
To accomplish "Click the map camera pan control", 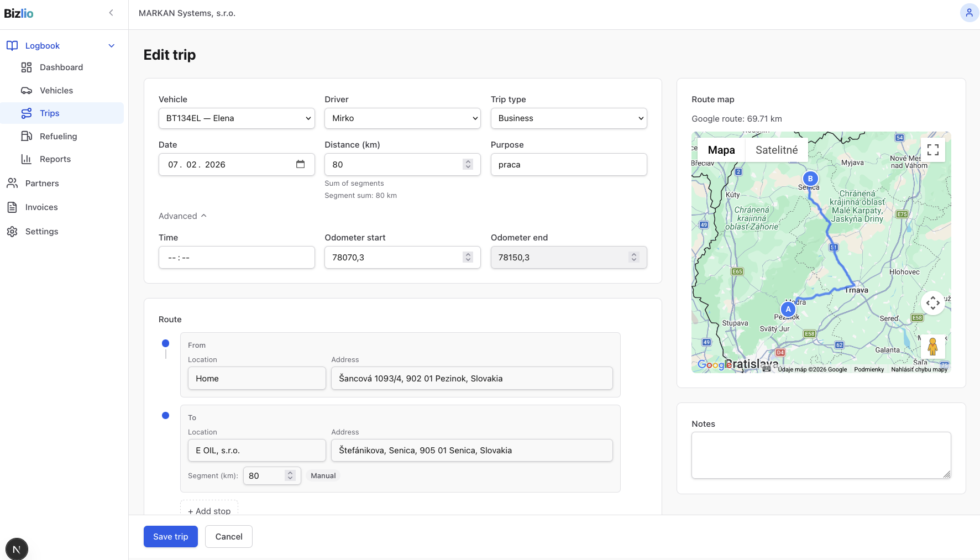I will pos(932,303).
